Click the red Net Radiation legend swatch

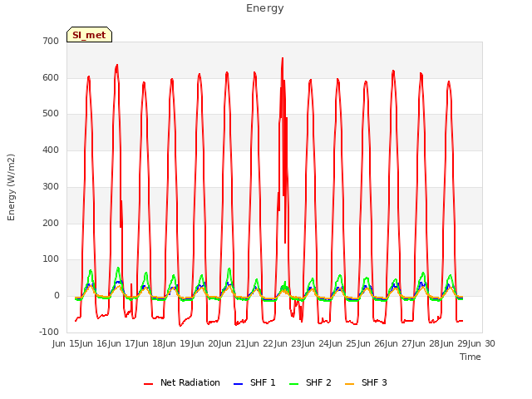148,383
